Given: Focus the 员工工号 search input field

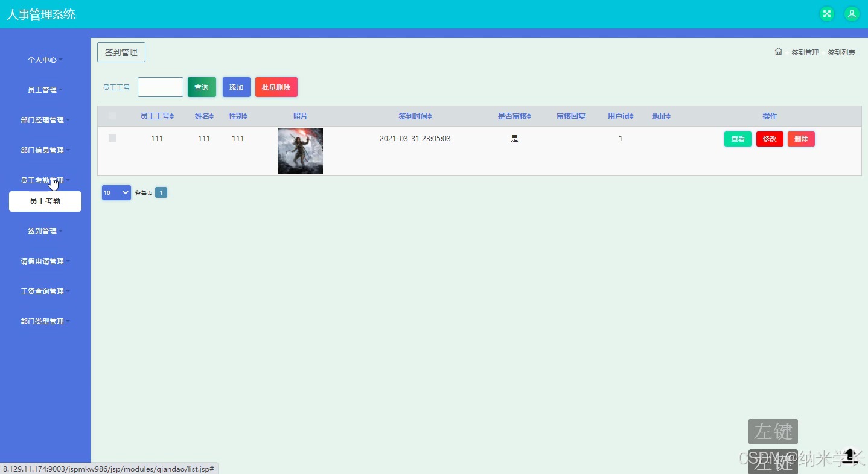Looking at the screenshot, I should tap(161, 87).
